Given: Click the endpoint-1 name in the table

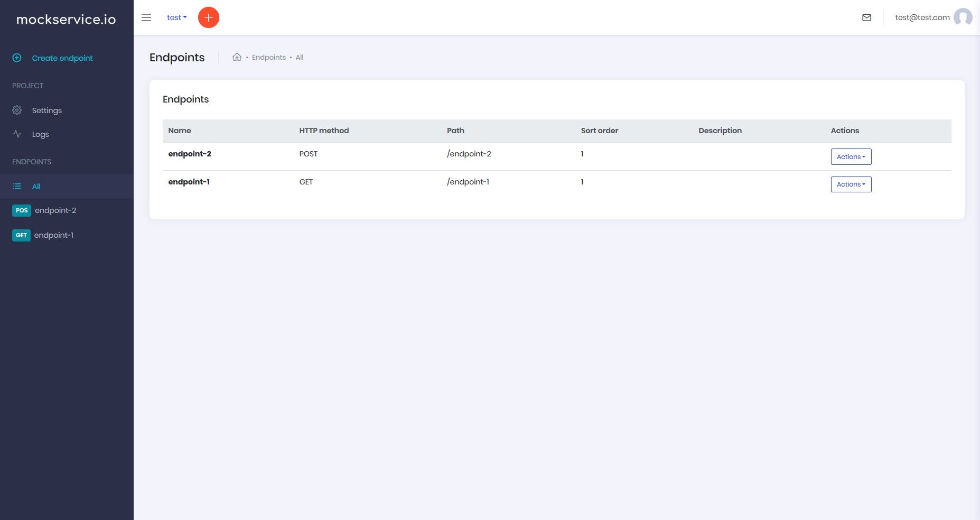Looking at the screenshot, I should click(189, 182).
